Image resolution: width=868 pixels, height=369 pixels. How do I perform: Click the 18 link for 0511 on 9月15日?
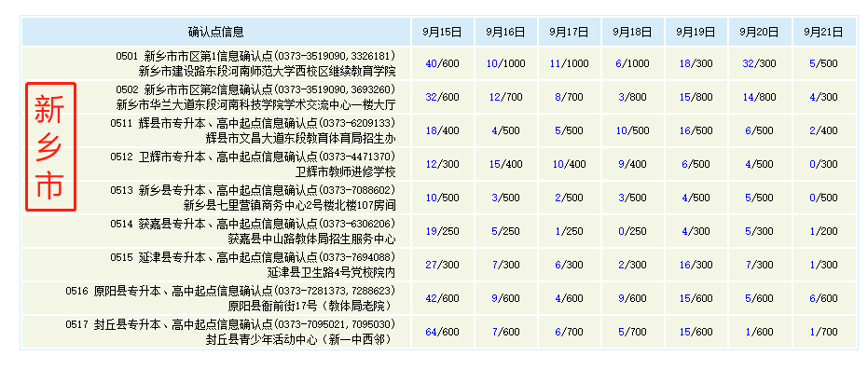click(432, 131)
